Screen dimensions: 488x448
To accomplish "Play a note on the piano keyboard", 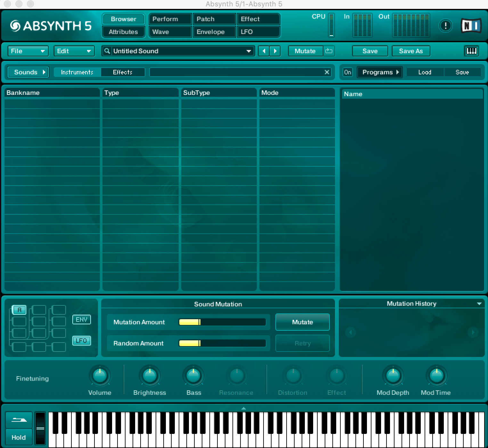I will coord(224,439).
